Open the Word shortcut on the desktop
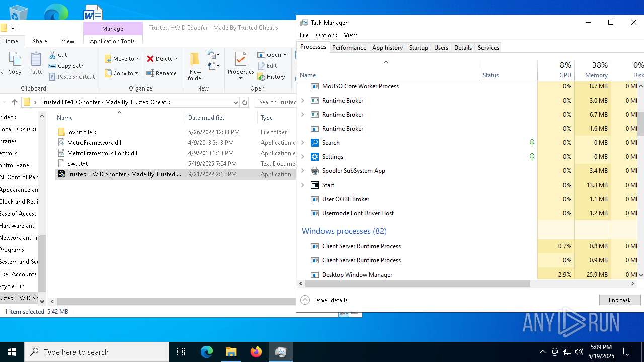Viewport: 644px width, 362px height. (x=93, y=12)
